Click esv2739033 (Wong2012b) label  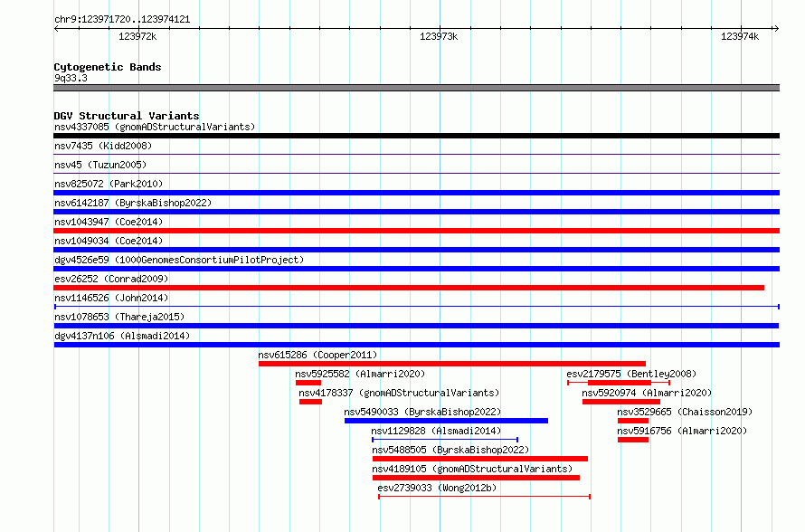point(437,488)
